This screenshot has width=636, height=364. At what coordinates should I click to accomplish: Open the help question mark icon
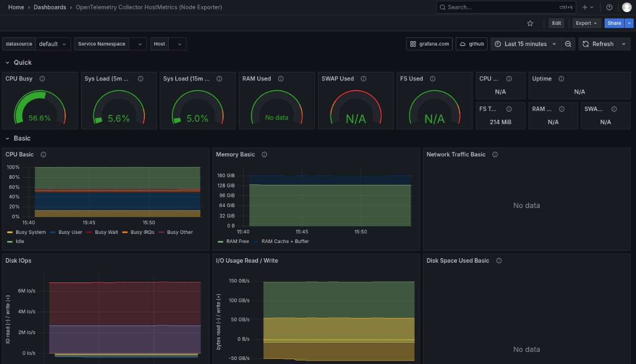pyautogui.click(x=609, y=8)
